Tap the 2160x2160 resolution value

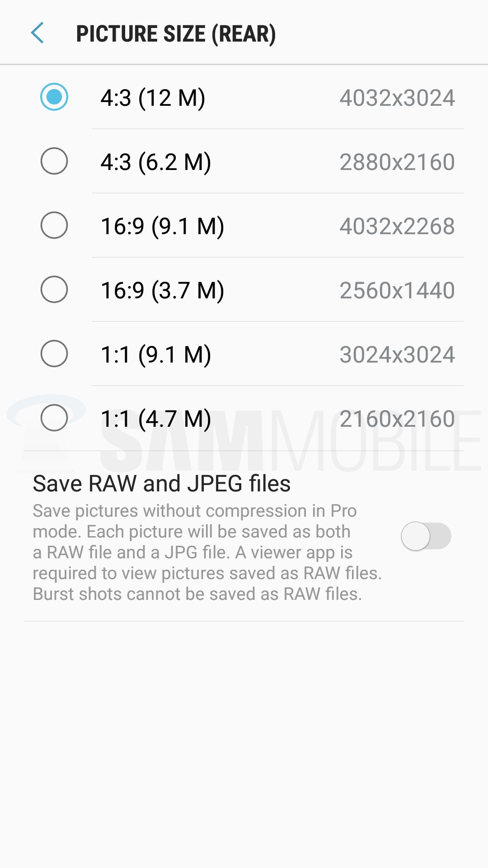coord(397,419)
